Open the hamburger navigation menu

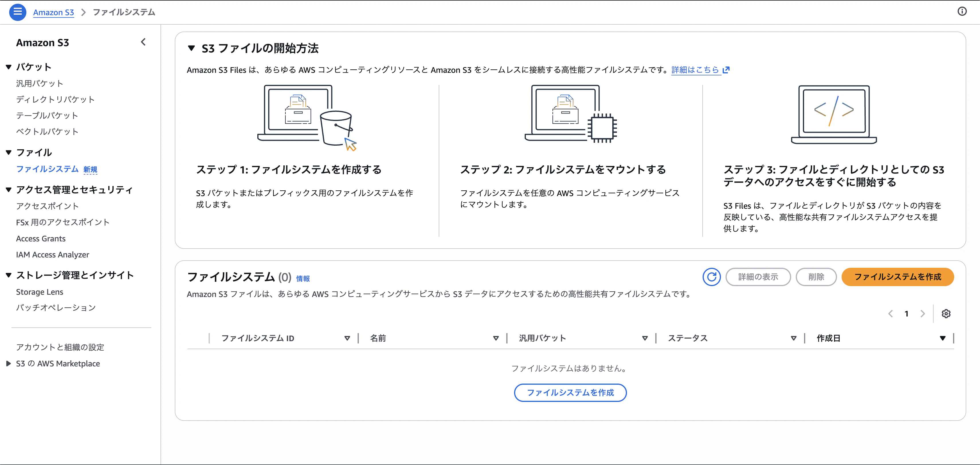click(17, 12)
